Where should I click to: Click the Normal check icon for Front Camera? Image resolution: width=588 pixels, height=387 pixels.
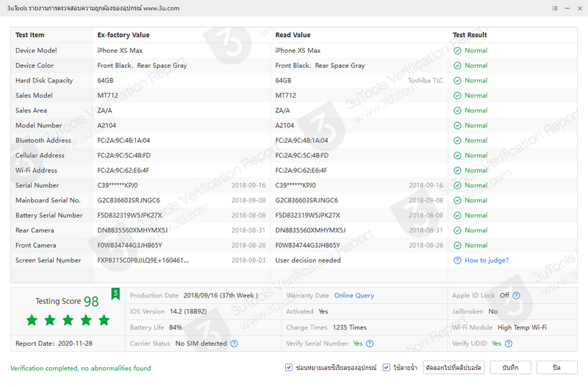[457, 246]
